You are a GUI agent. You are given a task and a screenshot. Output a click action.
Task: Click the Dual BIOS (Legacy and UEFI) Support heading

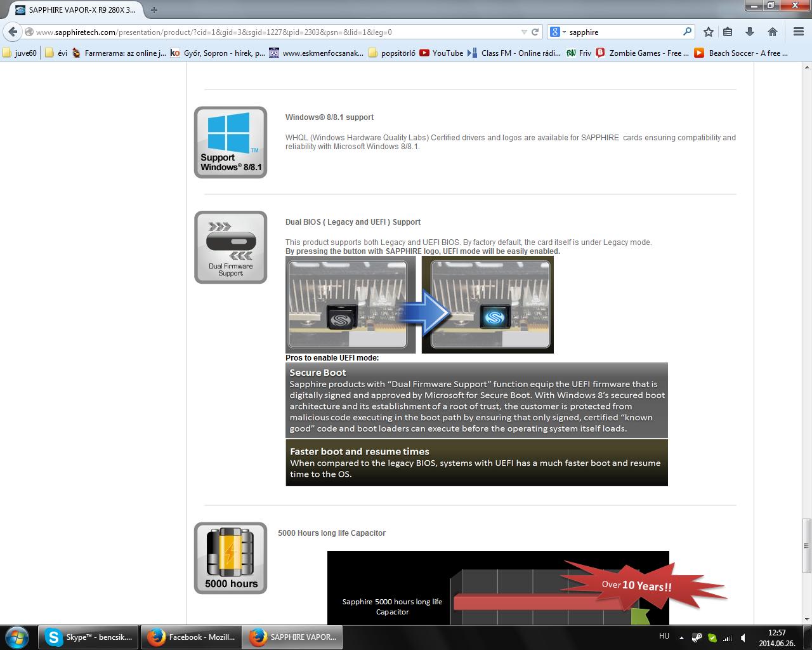pos(353,222)
